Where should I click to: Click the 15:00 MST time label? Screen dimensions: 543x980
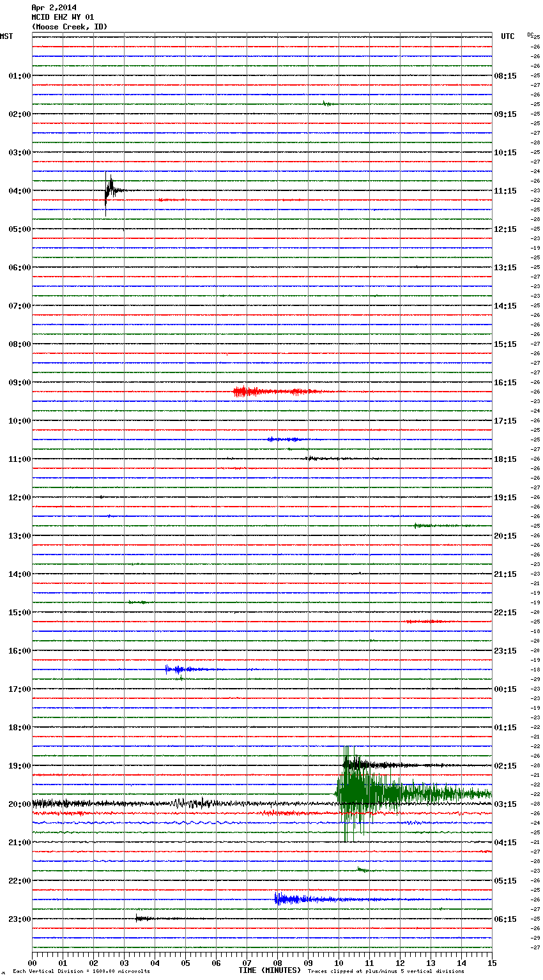click(20, 613)
